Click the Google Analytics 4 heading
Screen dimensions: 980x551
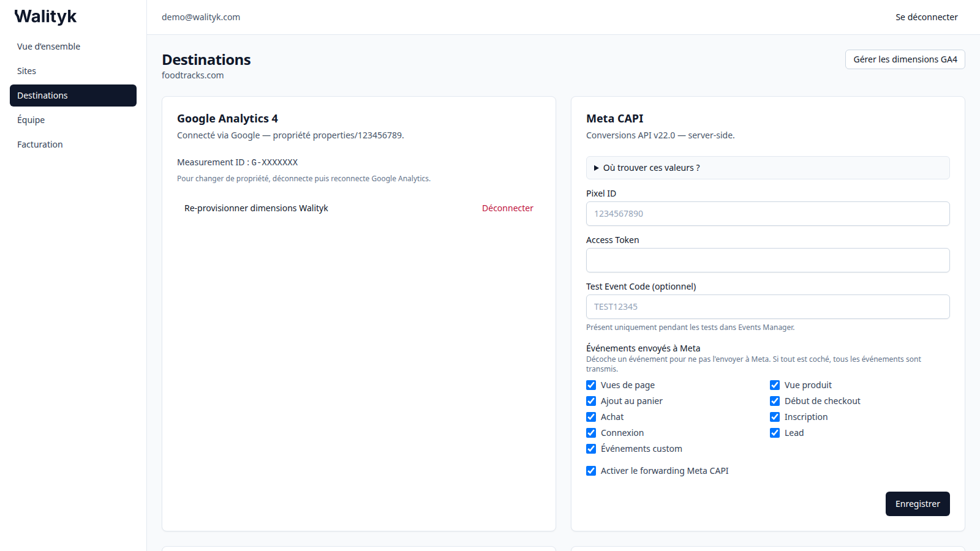pyautogui.click(x=228, y=119)
